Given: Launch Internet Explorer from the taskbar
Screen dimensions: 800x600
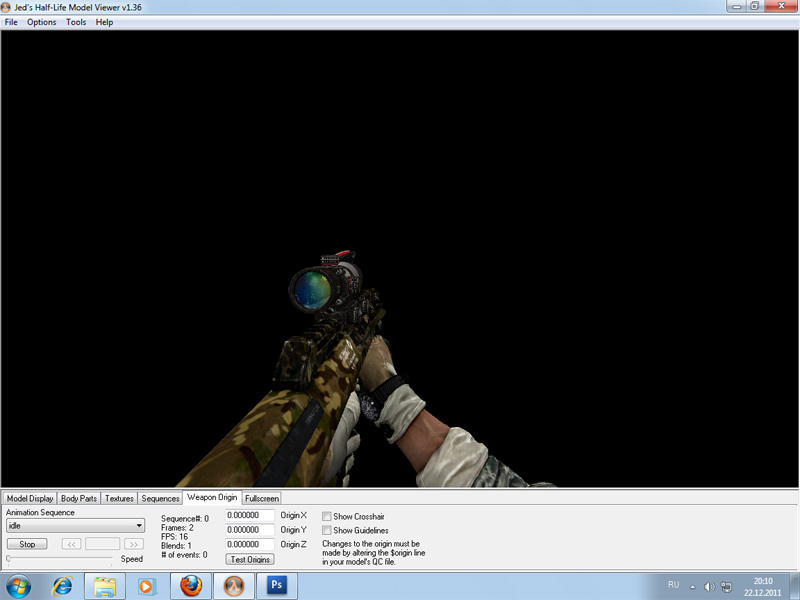Looking at the screenshot, I should click(62, 587).
